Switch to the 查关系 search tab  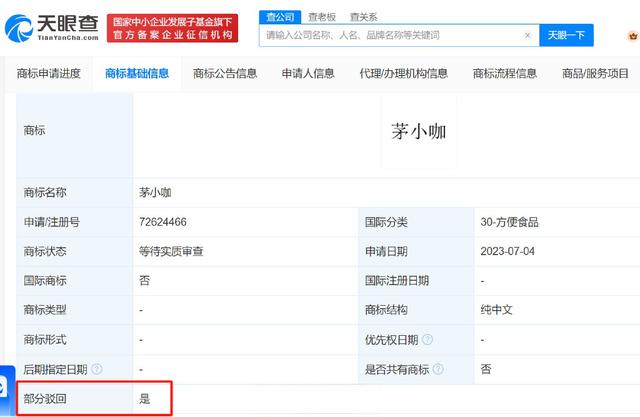point(363,17)
